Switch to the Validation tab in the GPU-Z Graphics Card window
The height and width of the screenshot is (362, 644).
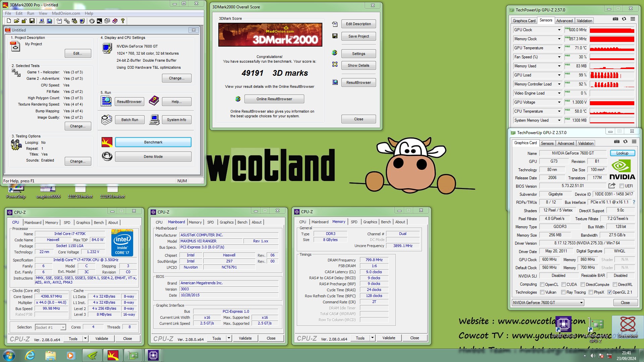click(586, 143)
